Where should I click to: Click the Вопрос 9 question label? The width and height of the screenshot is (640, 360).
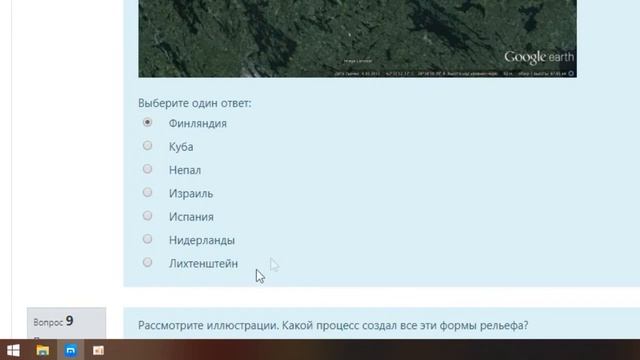[x=53, y=322]
